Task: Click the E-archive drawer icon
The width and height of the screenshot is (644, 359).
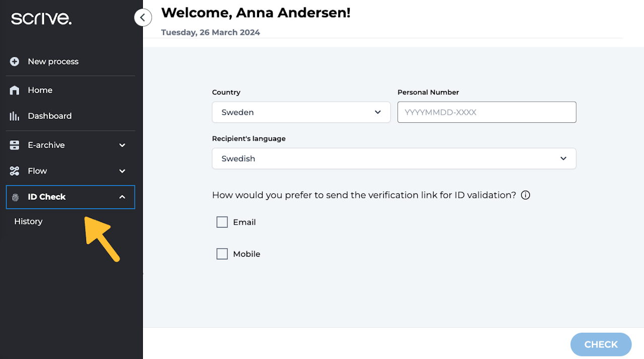Action: tap(15, 145)
